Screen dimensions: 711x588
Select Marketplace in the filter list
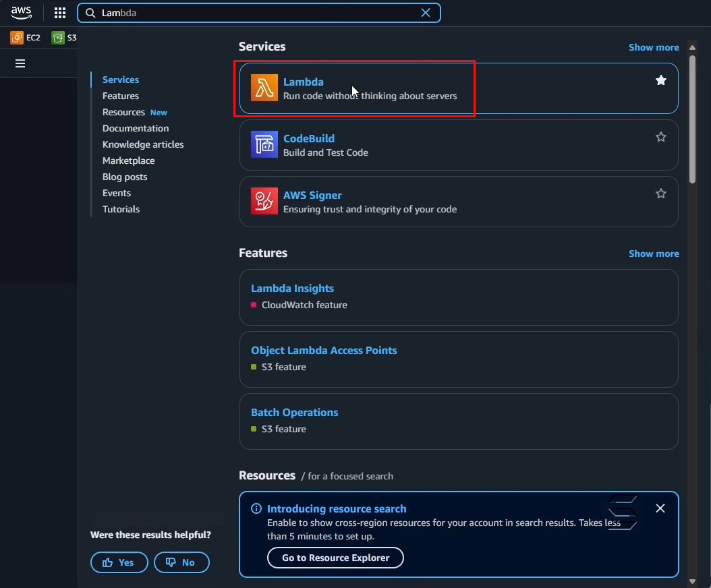click(129, 161)
